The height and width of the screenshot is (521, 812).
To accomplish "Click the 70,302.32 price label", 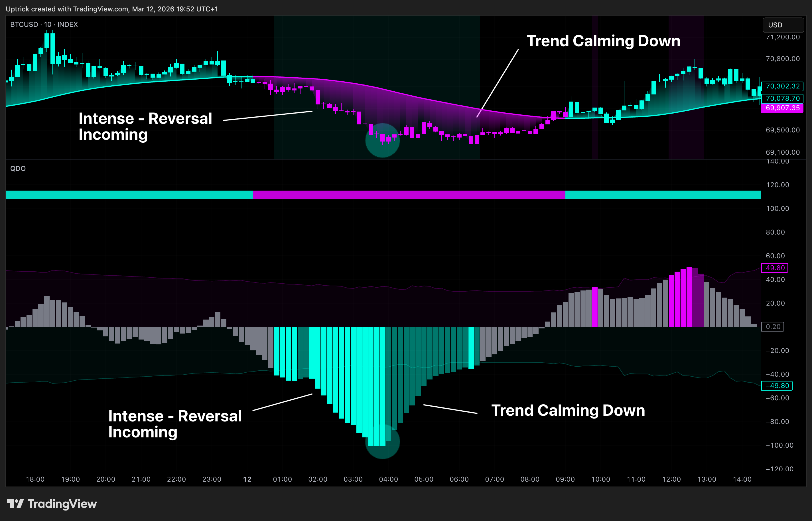I will click(782, 86).
